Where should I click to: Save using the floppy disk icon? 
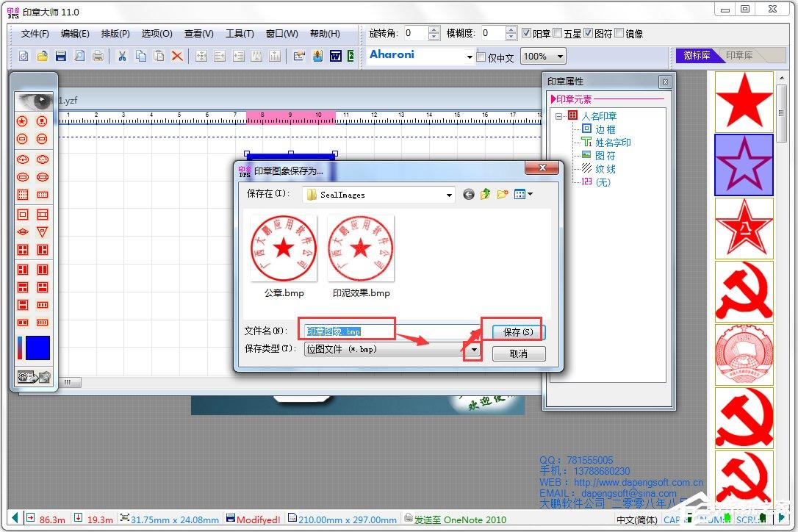click(x=60, y=56)
